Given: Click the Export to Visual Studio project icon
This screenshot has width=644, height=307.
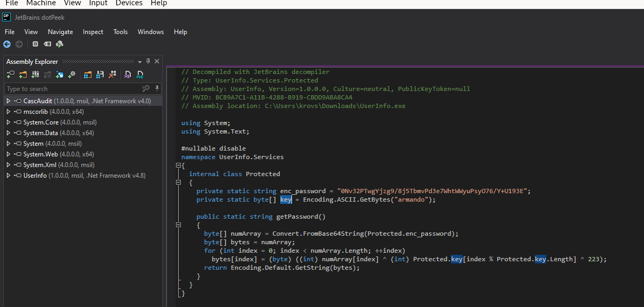Looking at the screenshot, I should point(128,74).
